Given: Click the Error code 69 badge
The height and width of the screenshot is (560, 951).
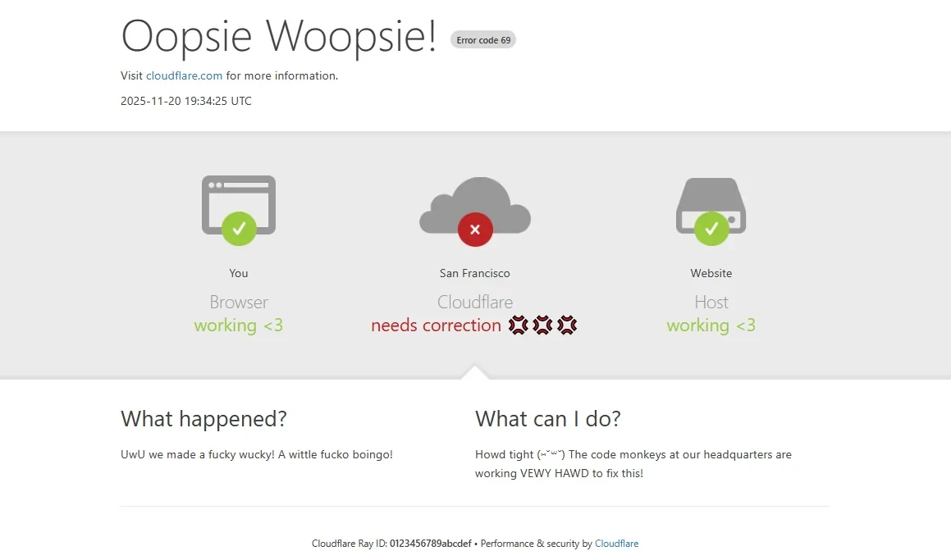Looking at the screenshot, I should click(x=483, y=39).
